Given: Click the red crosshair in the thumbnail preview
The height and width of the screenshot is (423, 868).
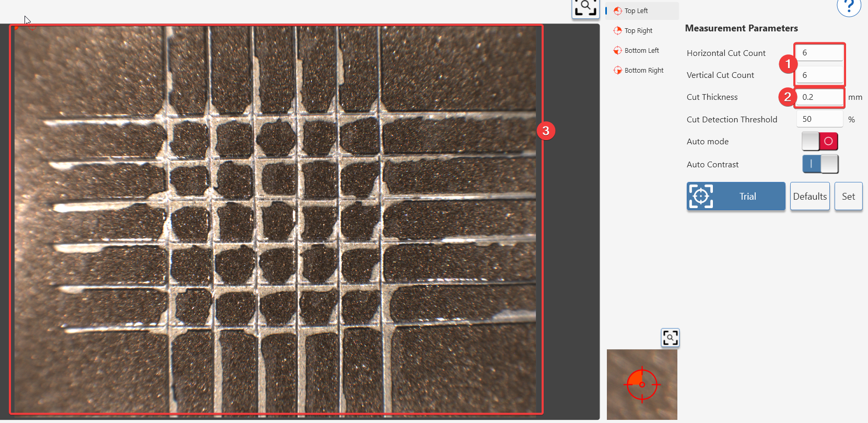Looking at the screenshot, I should click(642, 384).
